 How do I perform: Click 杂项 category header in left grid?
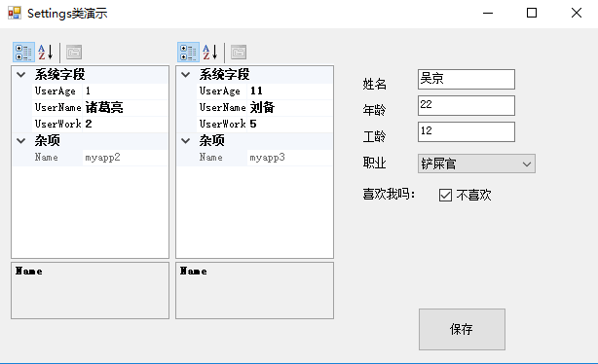click(x=48, y=141)
